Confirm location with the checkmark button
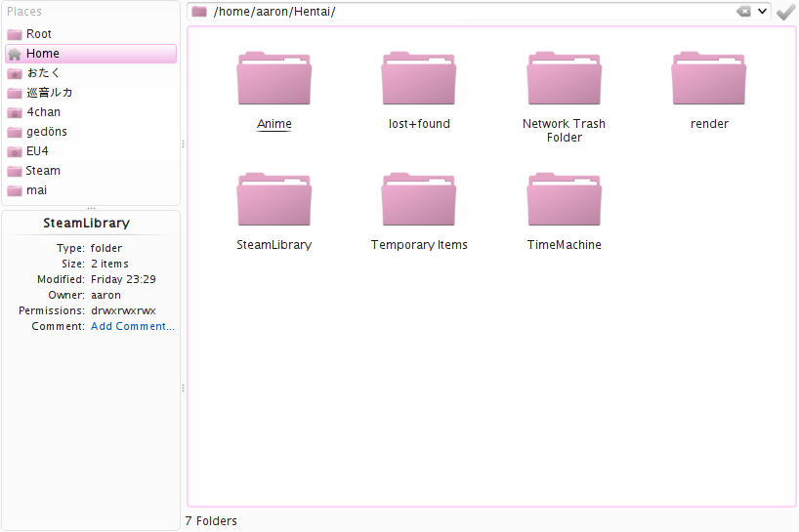799x532 pixels. [x=785, y=12]
